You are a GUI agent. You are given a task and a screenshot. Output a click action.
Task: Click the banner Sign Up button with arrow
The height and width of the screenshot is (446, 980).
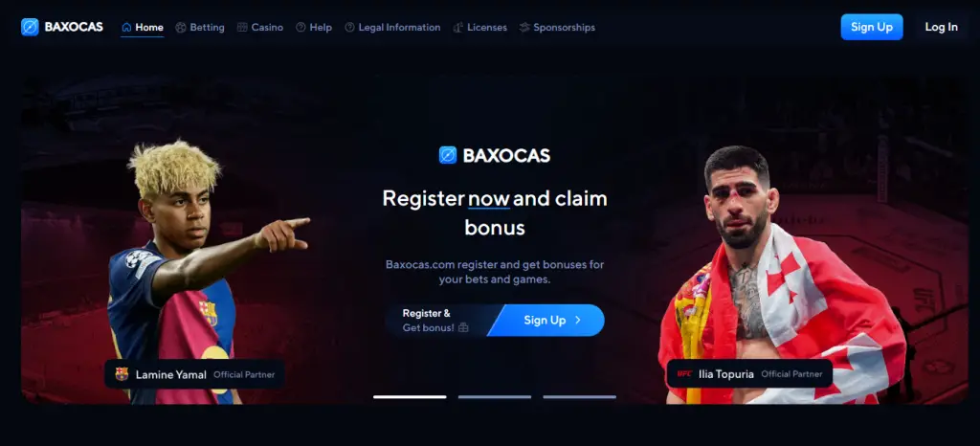tap(546, 321)
